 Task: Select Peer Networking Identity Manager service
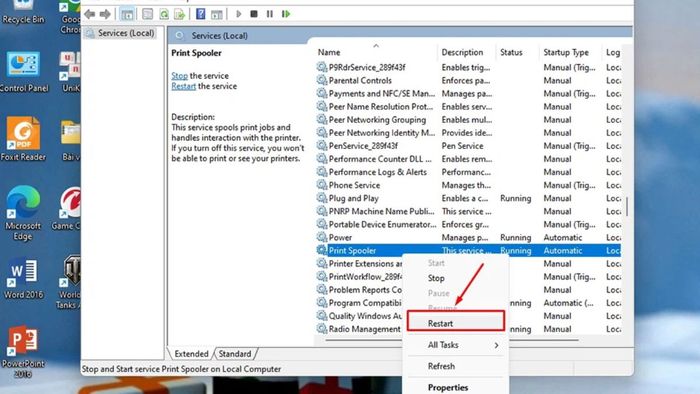(468, 133)
